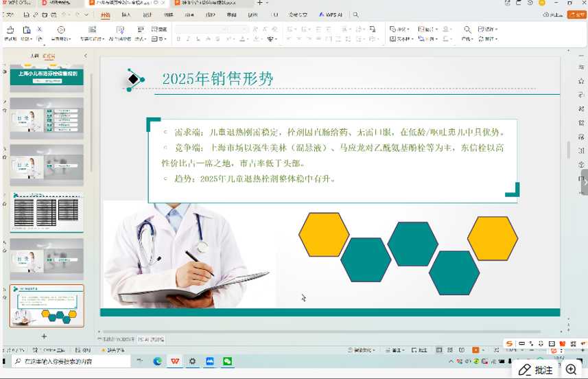Viewport: 588px width, 379px height.
Task: Click the cut scissors icon
Action: click(x=40, y=30)
